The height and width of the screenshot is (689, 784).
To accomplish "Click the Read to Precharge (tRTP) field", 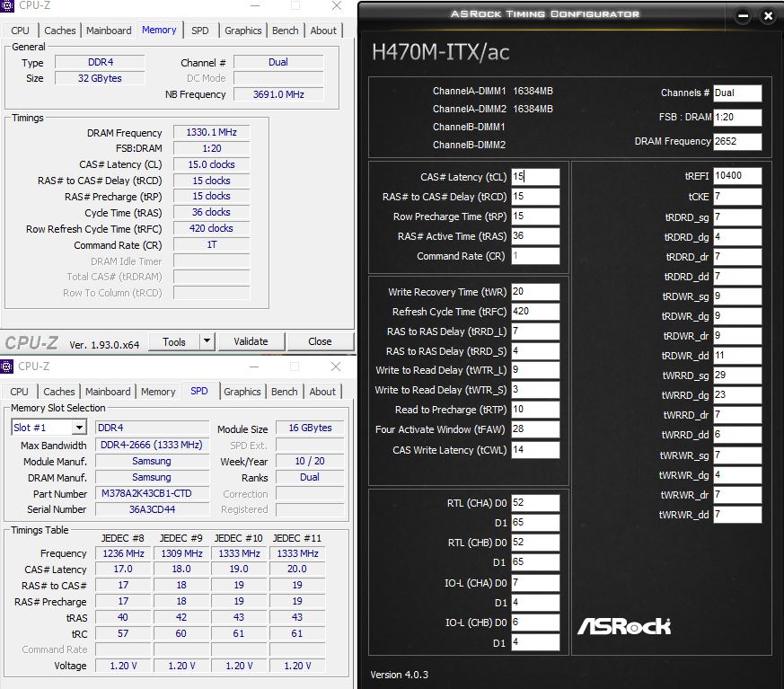I will pyautogui.click(x=535, y=410).
